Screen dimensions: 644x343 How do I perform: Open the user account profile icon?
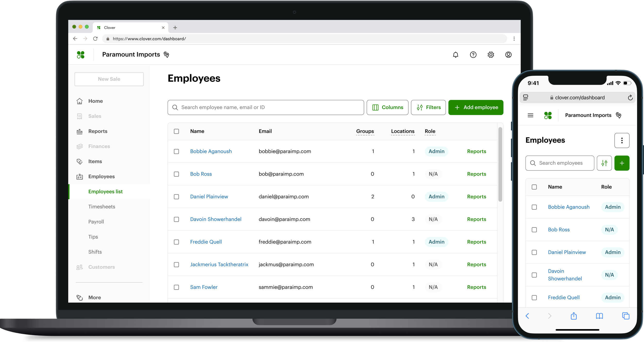pos(508,55)
